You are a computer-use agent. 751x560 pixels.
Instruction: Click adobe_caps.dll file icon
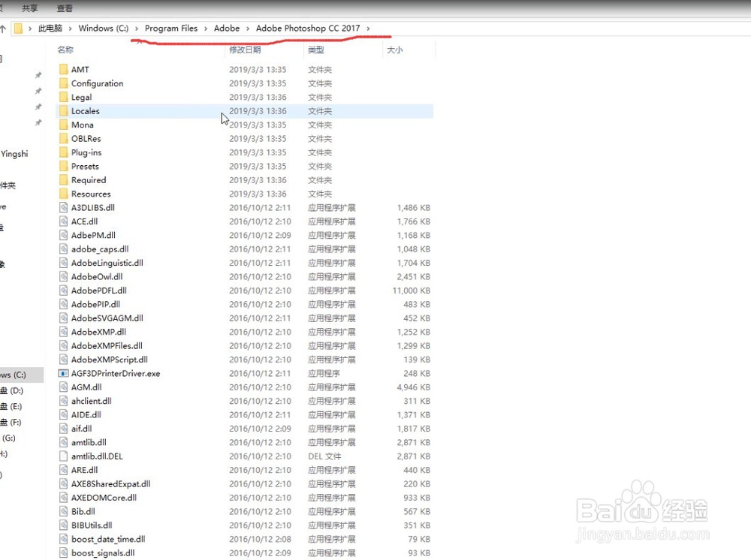[63, 249]
